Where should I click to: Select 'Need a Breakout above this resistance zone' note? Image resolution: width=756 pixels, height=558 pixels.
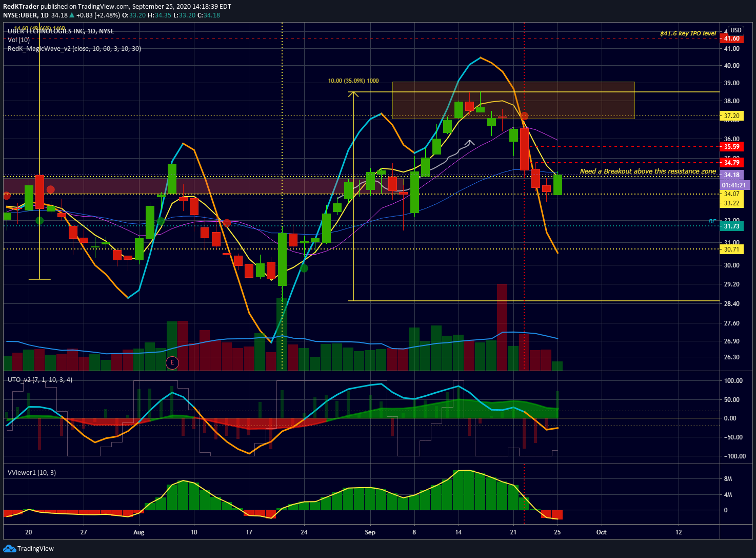point(648,171)
